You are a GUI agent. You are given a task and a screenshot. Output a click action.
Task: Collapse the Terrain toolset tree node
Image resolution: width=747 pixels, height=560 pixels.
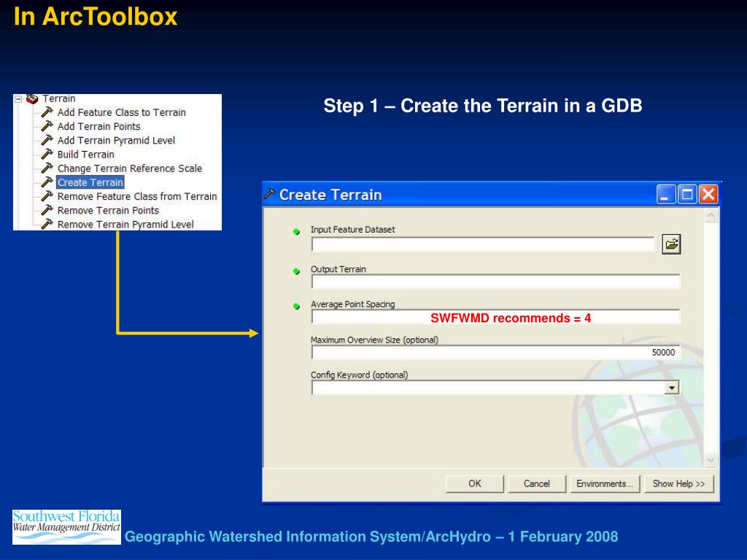coord(18,99)
